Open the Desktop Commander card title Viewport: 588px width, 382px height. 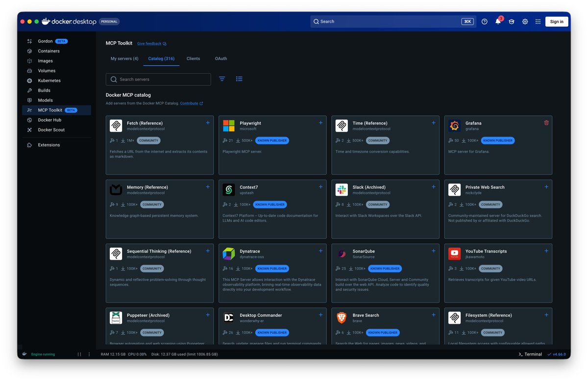coord(261,315)
